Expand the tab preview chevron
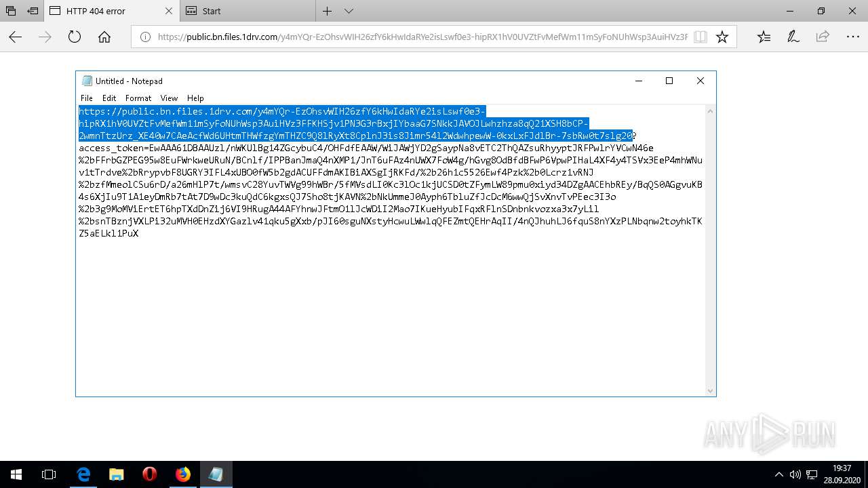 [x=349, y=11]
